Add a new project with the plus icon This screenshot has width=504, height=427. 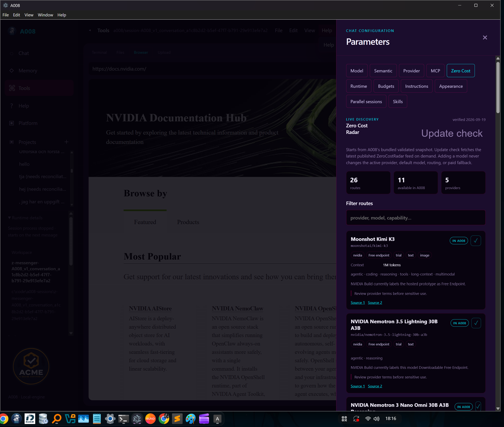click(x=66, y=142)
